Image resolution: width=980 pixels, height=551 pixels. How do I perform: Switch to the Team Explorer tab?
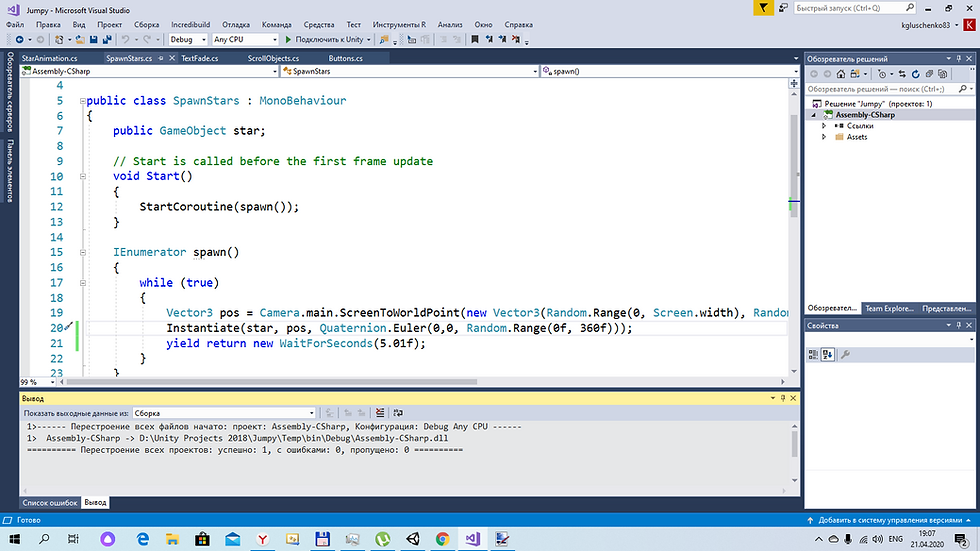tap(889, 308)
